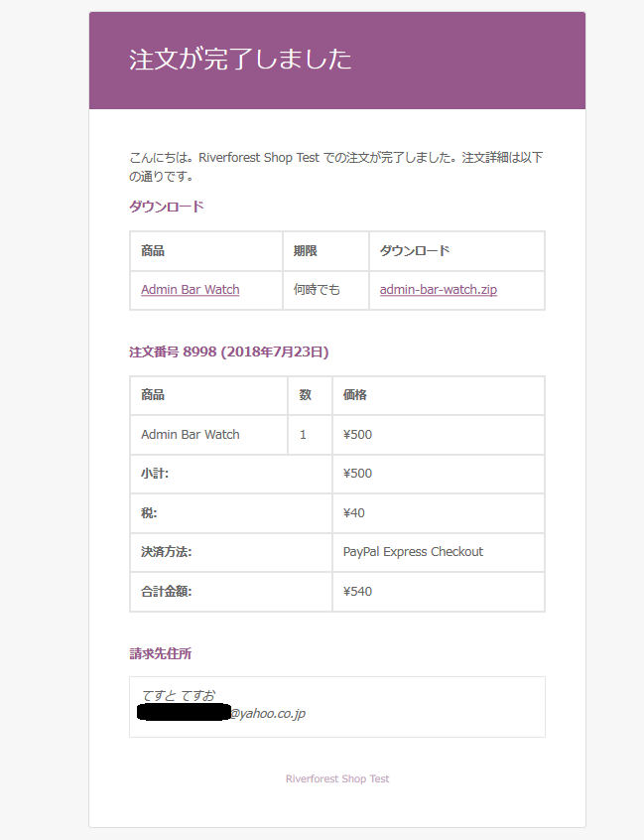The width and height of the screenshot is (644, 840).
Task: Click the 合計金額 row label
Action: click(166, 592)
